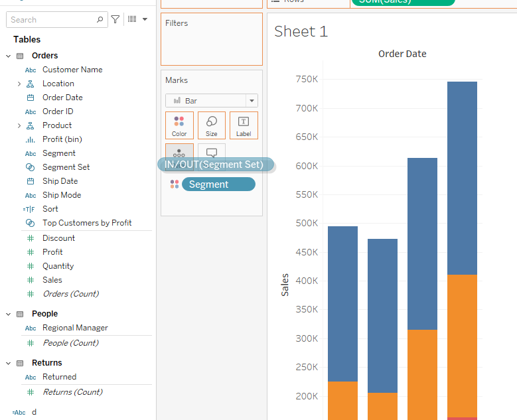
Task: Click the Segment pill on Marks card
Action: pyautogui.click(x=218, y=184)
